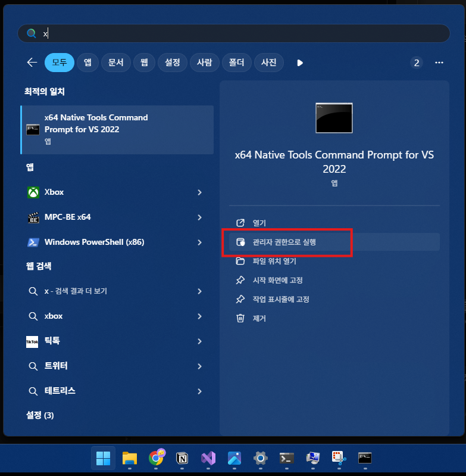The width and height of the screenshot is (466, 476).
Task: Open the computer monitor app on taskbar
Action: coord(313,458)
